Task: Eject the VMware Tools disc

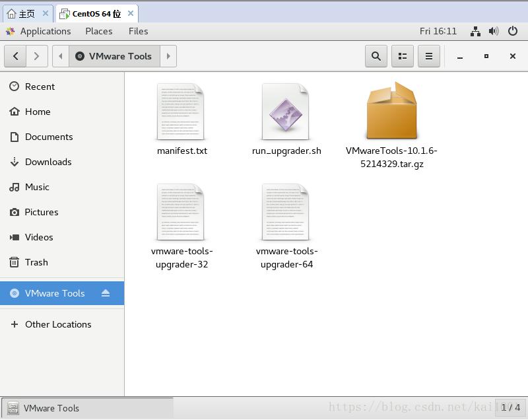Action: coord(106,293)
